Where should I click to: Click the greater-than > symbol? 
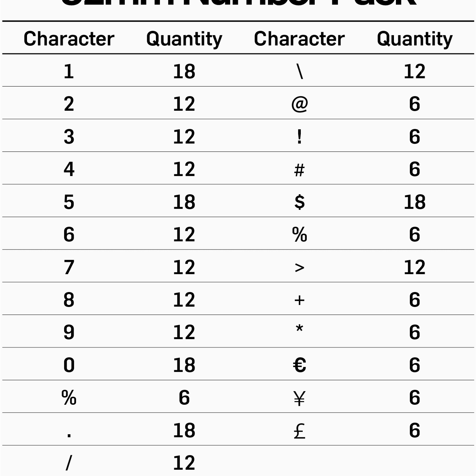[299, 268]
